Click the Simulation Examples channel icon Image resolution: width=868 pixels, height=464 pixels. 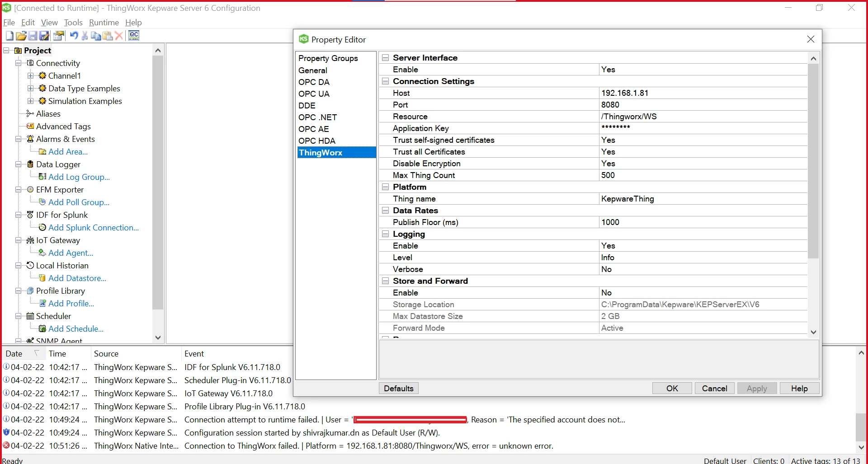tap(42, 101)
